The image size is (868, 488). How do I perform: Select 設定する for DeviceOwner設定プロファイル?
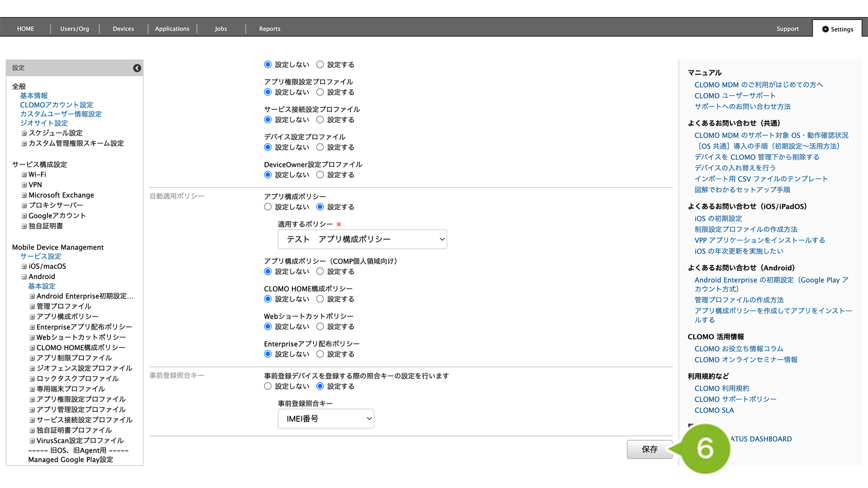[320, 175]
